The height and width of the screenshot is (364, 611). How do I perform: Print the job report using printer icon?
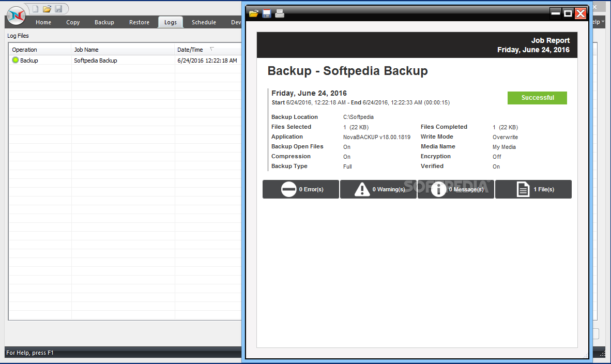tap(279, 13)
